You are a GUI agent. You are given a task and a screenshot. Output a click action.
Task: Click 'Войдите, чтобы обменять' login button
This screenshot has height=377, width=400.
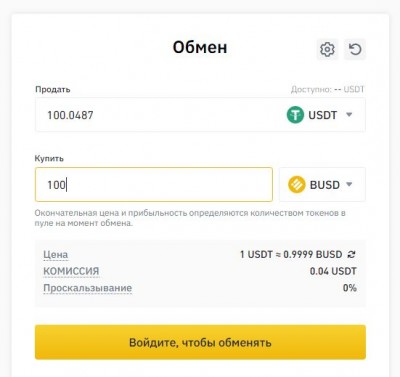[x=200, y=342]
